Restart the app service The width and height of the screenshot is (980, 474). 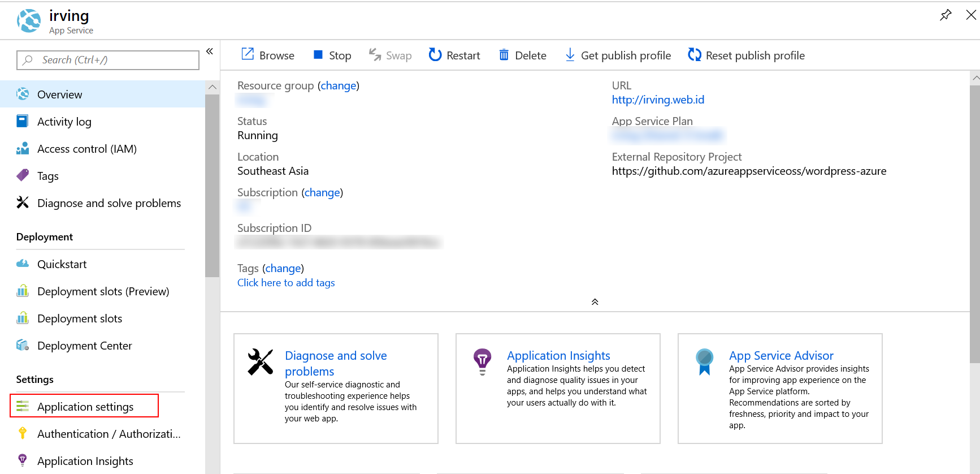point(454,55)
